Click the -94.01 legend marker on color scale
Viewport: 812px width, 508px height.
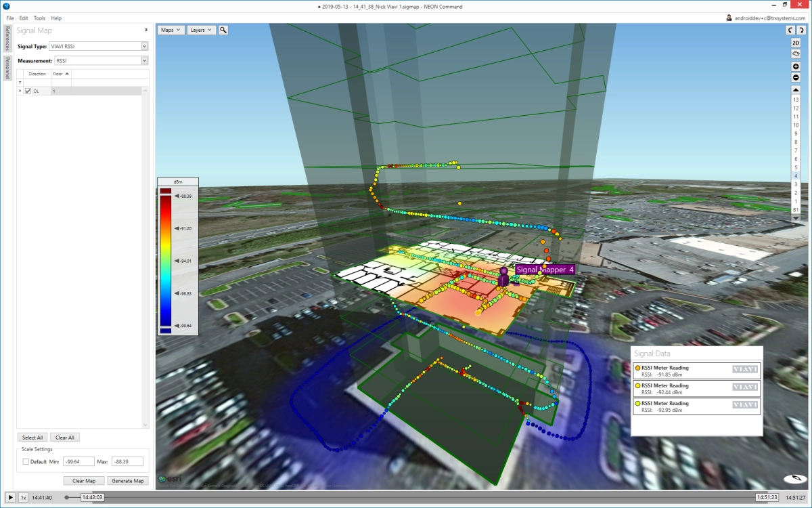(183, 261)
